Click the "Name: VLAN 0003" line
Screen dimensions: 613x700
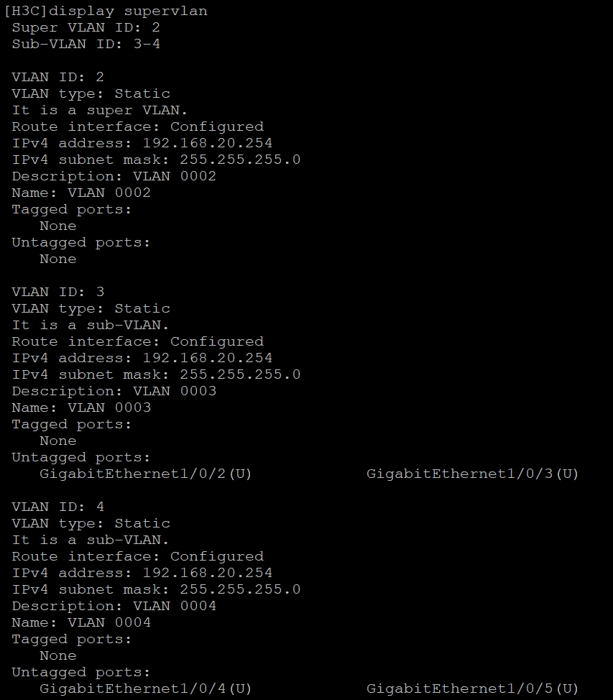(x=81, y=408)
